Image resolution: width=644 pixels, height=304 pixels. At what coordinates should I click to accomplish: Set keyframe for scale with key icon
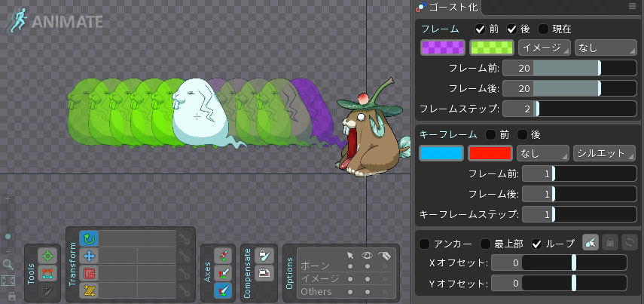[185, 273]
